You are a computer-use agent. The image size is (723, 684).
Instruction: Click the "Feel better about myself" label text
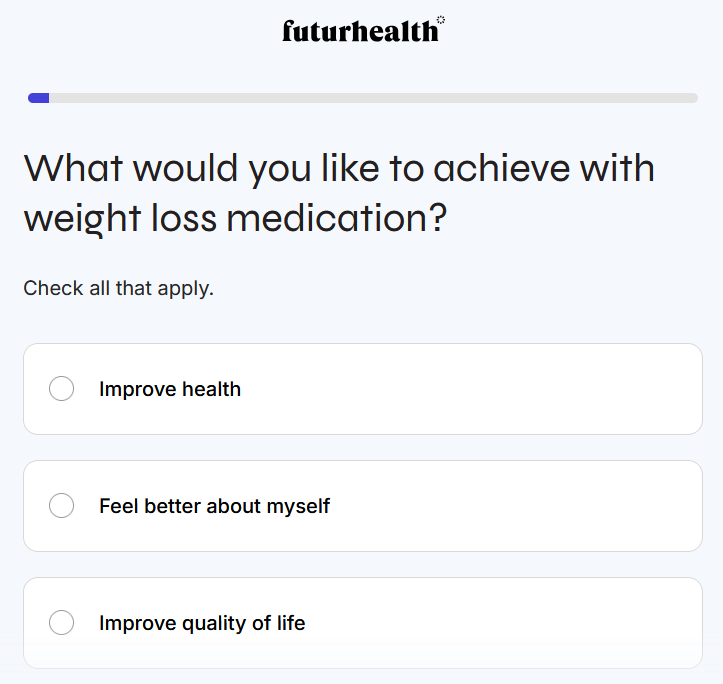[214, 506]
